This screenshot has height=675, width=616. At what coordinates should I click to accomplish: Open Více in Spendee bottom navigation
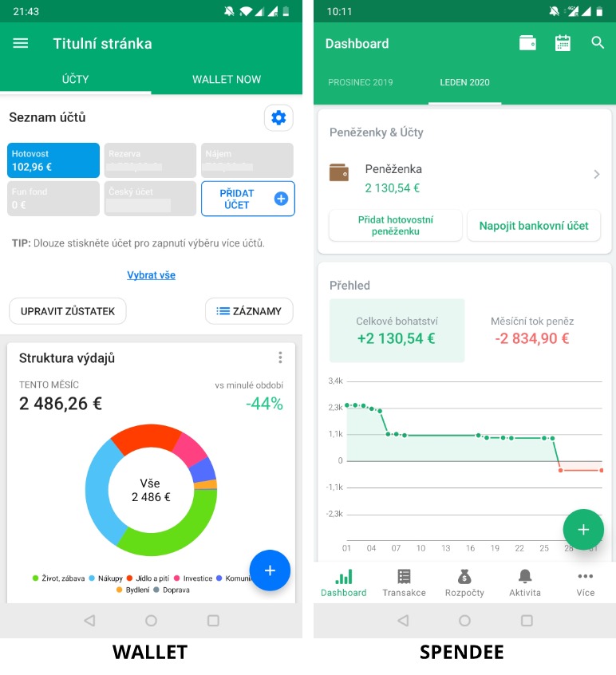click(x=586, y=583)
